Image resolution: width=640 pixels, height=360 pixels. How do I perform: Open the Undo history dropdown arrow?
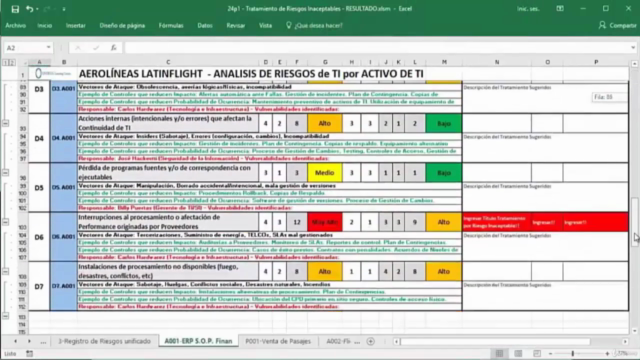tap(37, 9)
